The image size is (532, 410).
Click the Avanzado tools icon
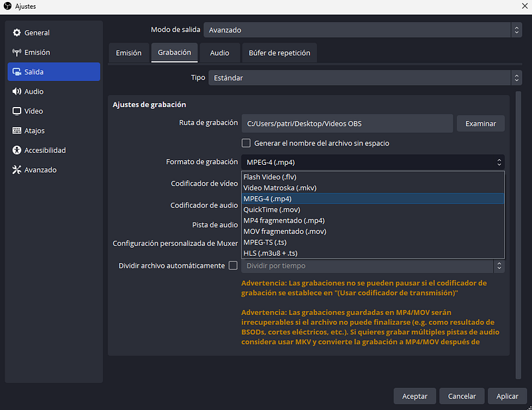(17, 170)
